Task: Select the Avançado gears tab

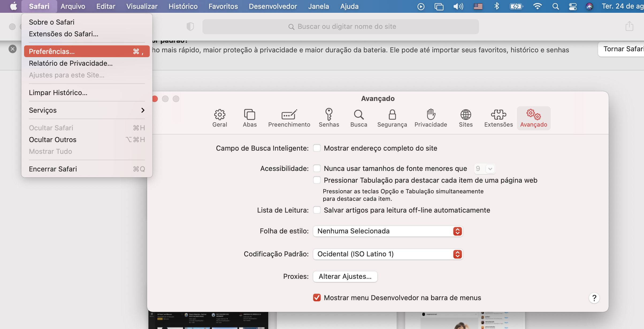Action: point(534,118)
